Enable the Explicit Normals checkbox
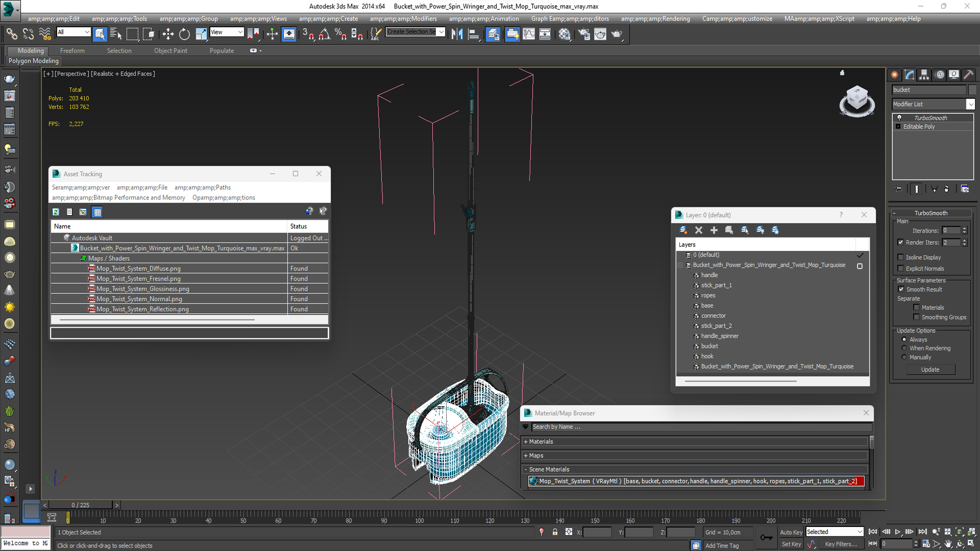 [x=901, y=268]
